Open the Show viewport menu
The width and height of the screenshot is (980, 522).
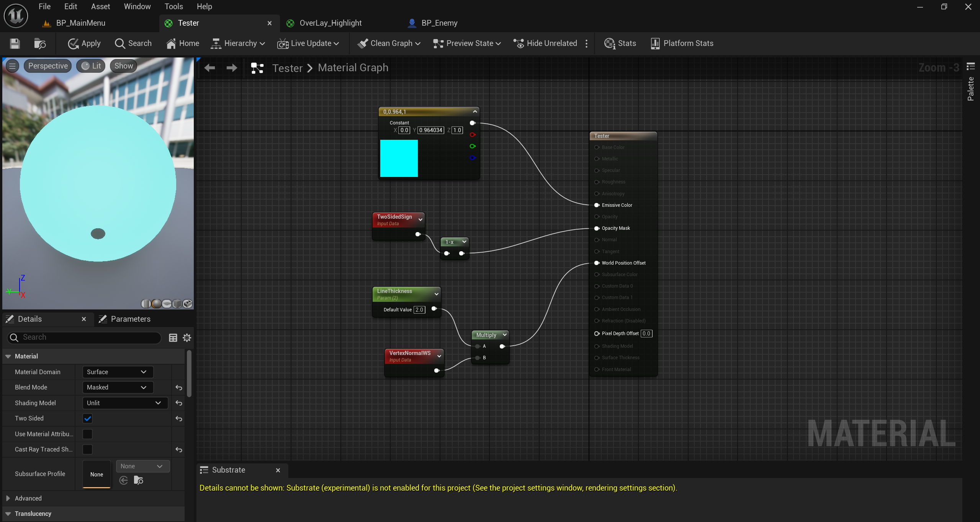tap(124, 66)
